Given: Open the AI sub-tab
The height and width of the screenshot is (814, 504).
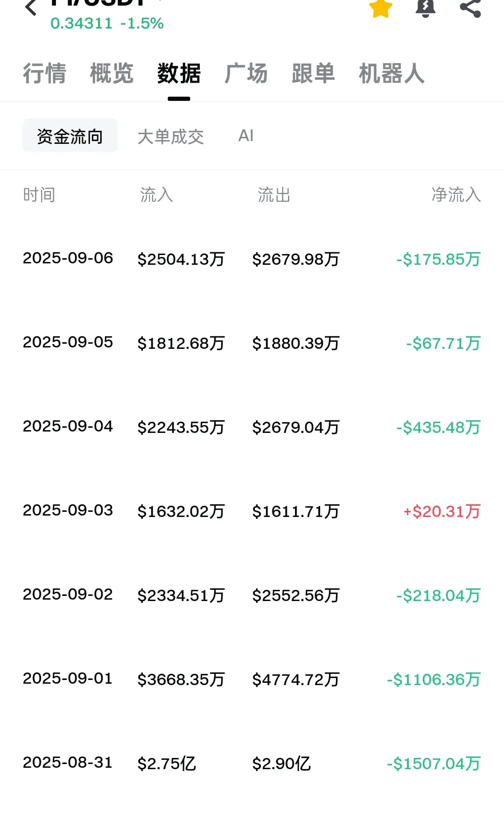Looking at the screenshot, I should (x=246, y=136).
